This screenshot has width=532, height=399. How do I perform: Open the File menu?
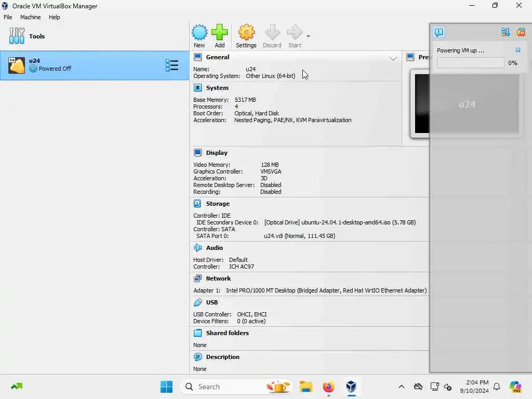coord(8,17)
